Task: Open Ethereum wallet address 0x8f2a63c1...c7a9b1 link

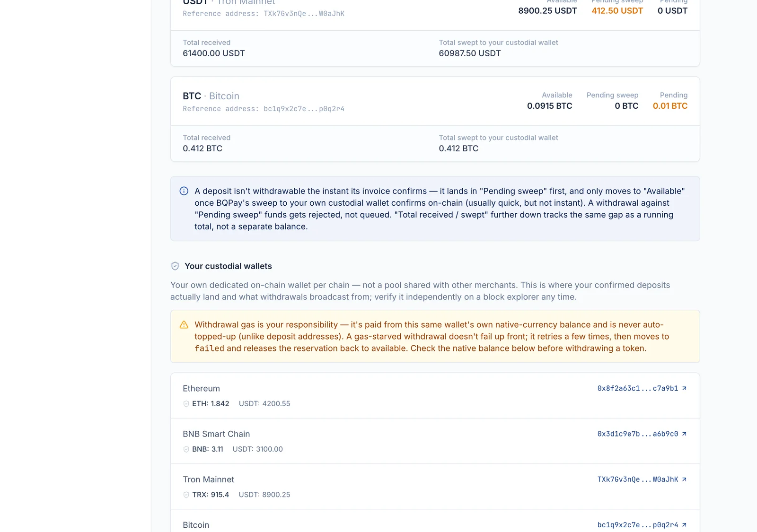Action: click(642, 388)
